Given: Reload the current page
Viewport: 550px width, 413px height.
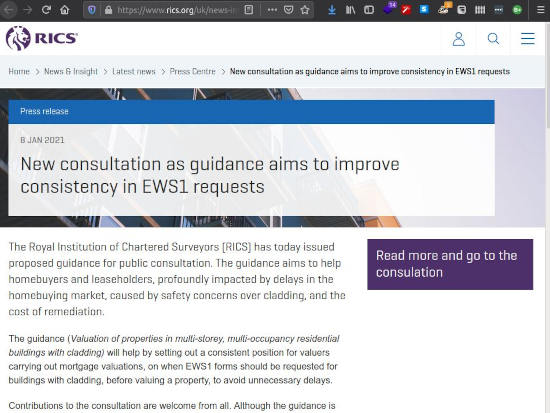Looking at the screenshot, I should point(46,10).
